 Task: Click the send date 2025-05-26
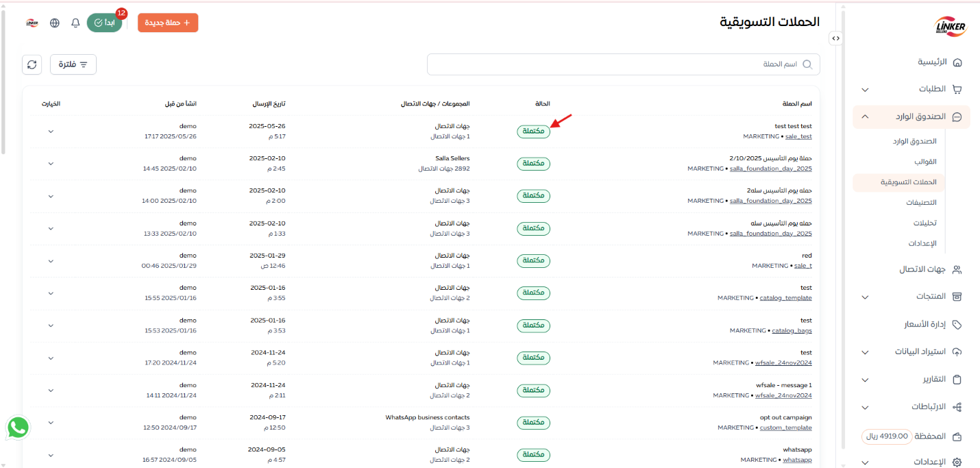pos(267,126)
